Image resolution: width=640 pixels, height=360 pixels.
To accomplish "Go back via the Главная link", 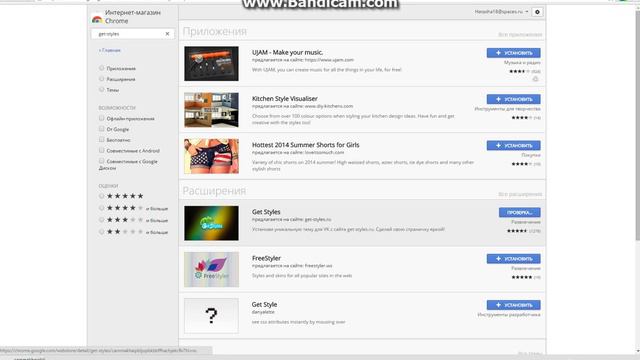I will (109, 50).
